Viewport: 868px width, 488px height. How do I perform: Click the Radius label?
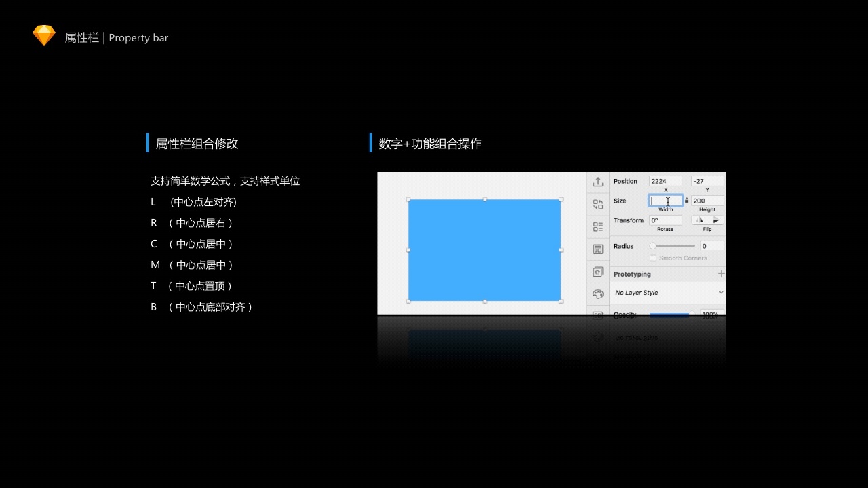pos(623,246)
